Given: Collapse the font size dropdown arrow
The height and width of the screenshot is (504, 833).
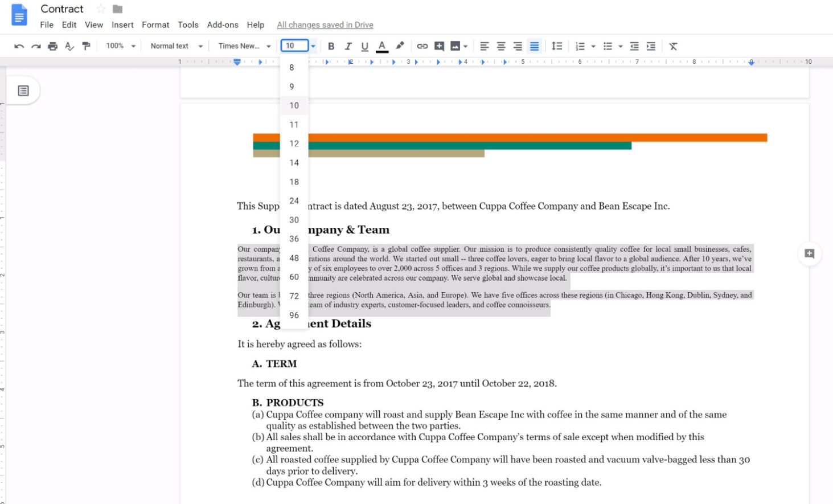Looking at the screenshot, I should click(313, 46).
